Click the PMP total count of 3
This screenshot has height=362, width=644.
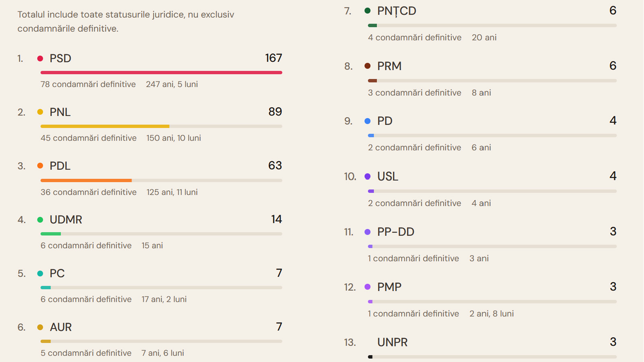coord(613,287)
